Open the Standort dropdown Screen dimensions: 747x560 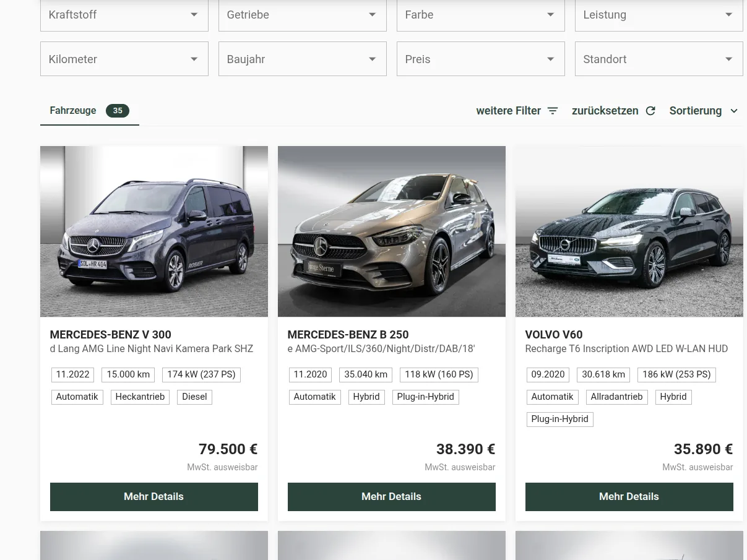tap(658, 59)
